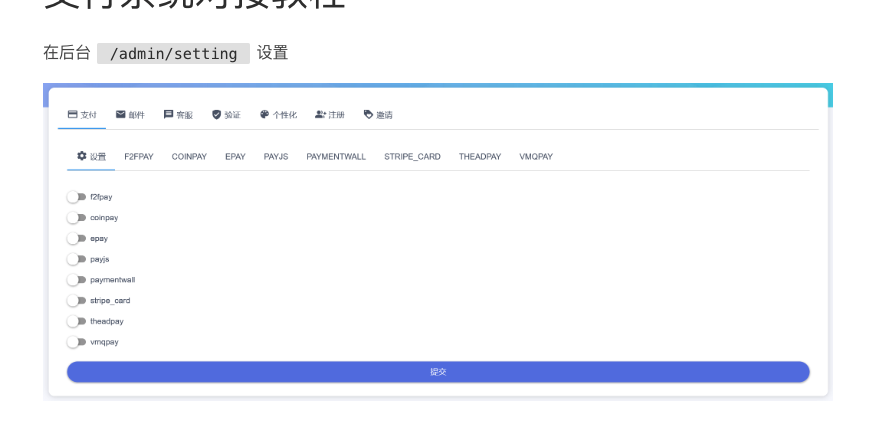This screenshot has width=881, height=444.
Task: Open the PAYJS sub-tab
Action: click(276, 157)
